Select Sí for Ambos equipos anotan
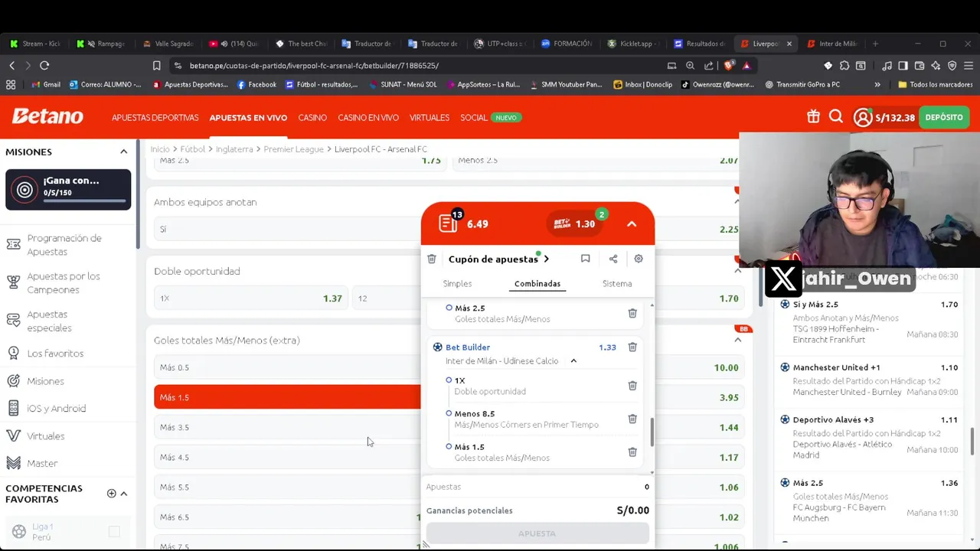The image size is (980, 551). 287,230
